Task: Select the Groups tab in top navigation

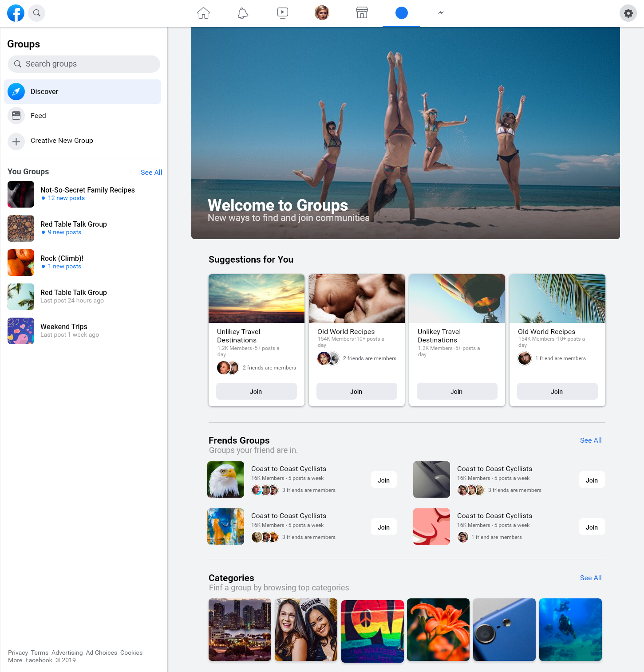Action: [x=401, y=13]
